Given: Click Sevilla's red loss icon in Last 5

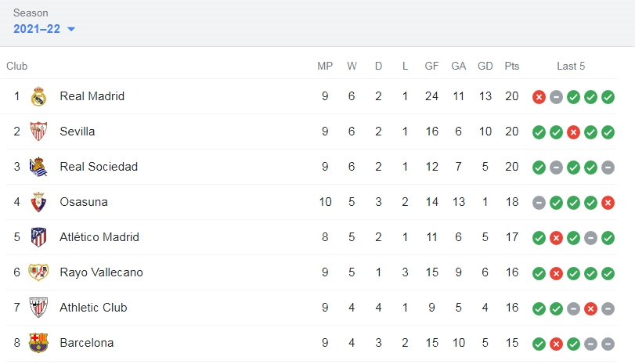Looking at the screenshot, I should 573,132.
